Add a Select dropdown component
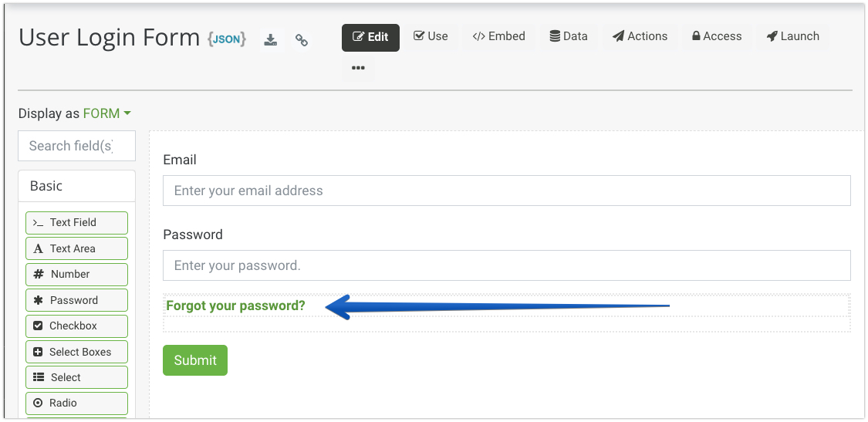The image size is (868, 422). [76, 377]
